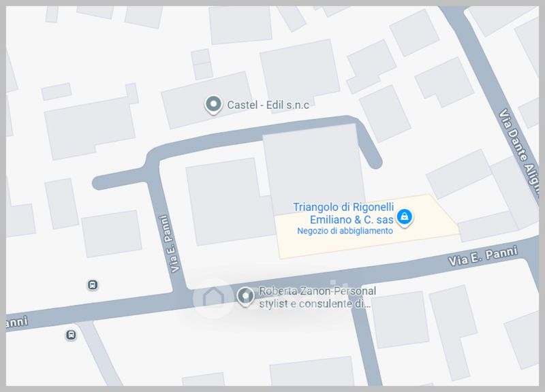Image resolution: width=545 pixels, height=392 pixels.
Task: Click the Negozio di abbigliamento subtitle text
Action: point(345,231)
